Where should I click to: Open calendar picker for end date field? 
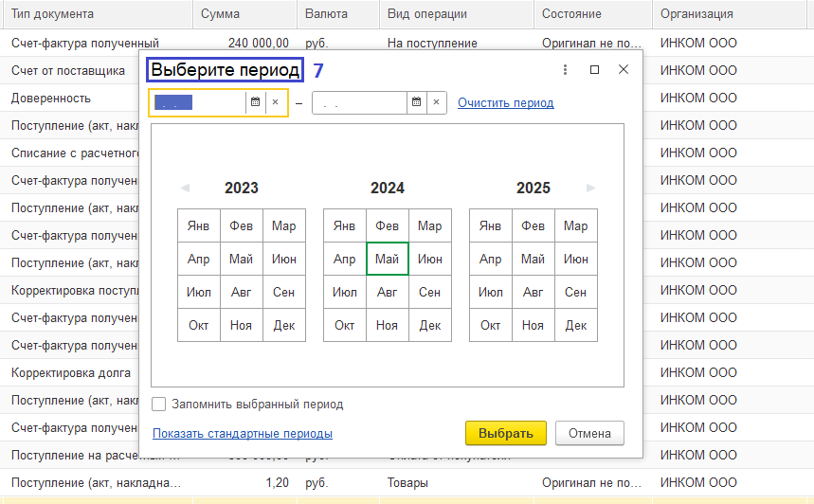pyautogui.click(x=416, y=102)
